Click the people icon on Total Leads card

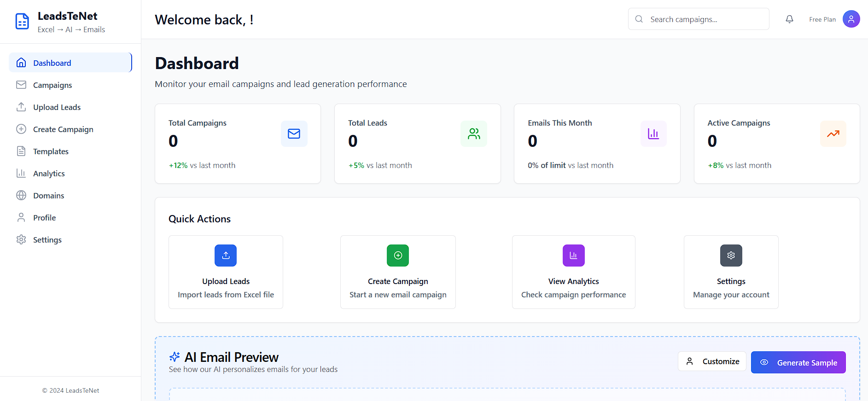474,134
